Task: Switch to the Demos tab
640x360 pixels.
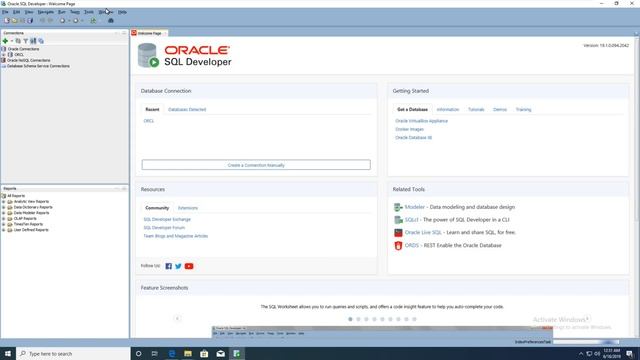Action: click(x=500, y=110)
